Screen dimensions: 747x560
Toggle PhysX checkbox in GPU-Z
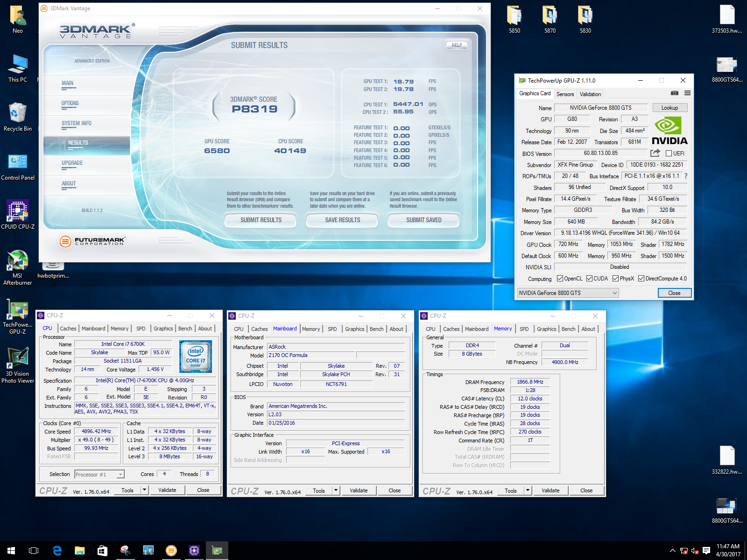click(x=616, y=279)
